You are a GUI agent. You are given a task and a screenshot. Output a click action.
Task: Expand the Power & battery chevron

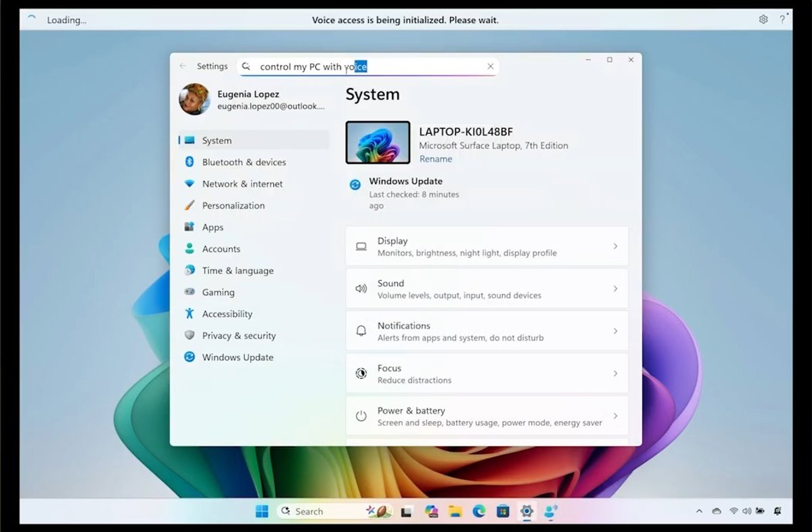pyautogui.click(x=615, y=416)
